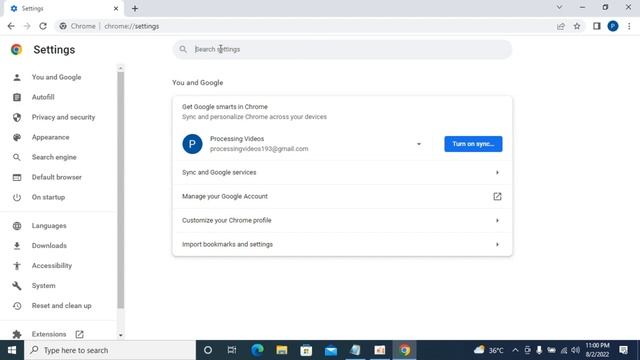Click the browser forward arrow
Screen dimensions: 640x360
click(x=27, y=26)
